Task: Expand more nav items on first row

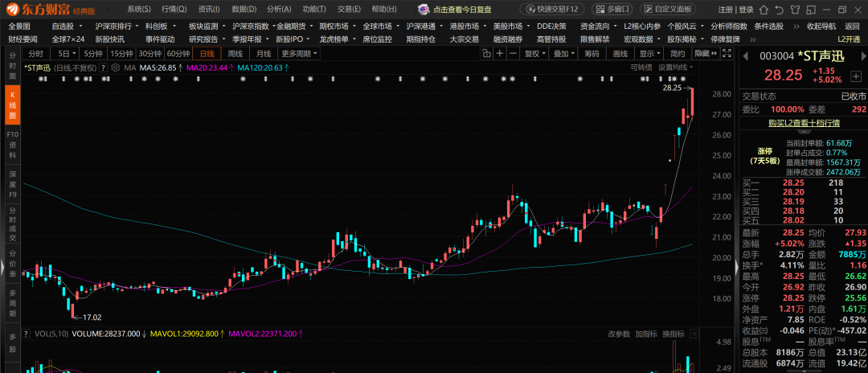Action: 796,27
